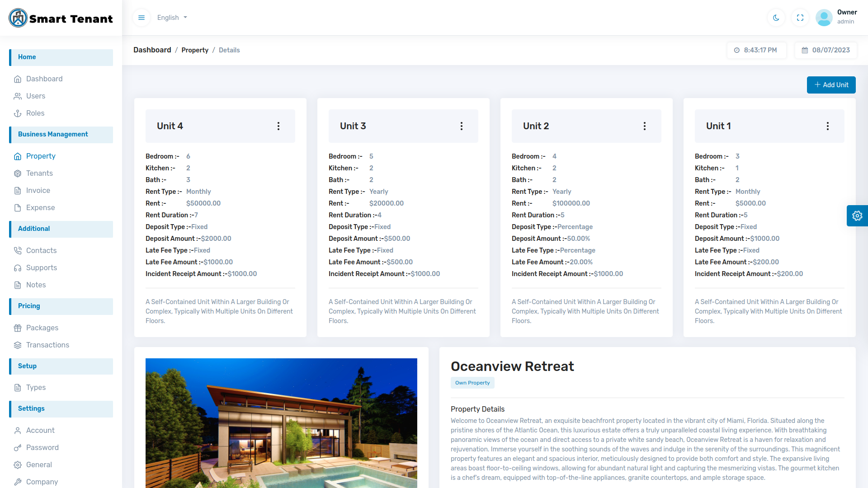The width and height of the screenshot is (868, 488).
Task: Select the Users icon in the sidebar
Action: pos(18,96)
